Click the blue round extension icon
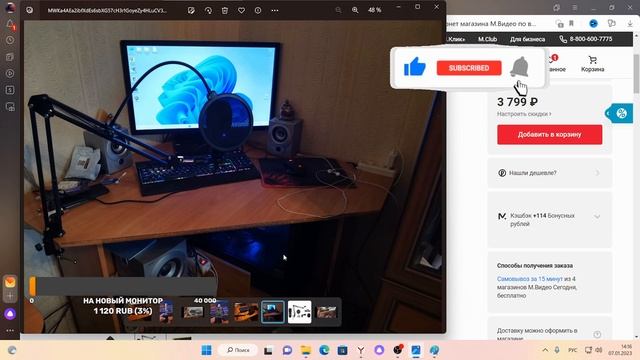 [593, 24]
